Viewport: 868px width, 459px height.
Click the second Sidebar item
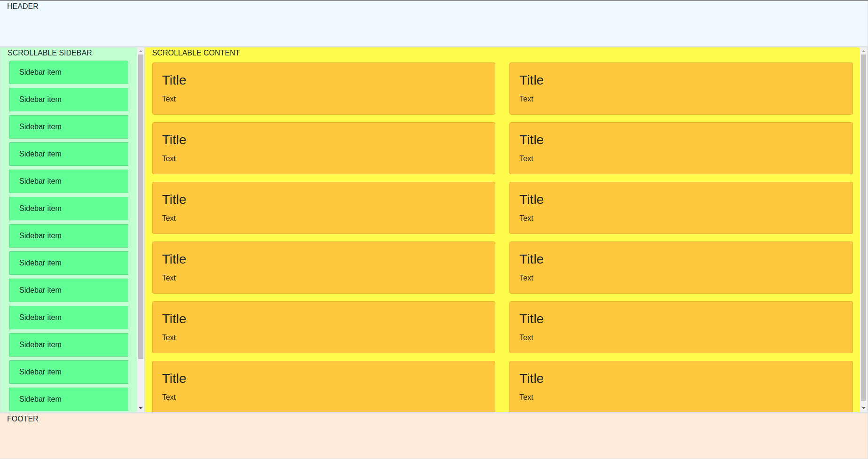click(69, 100)
